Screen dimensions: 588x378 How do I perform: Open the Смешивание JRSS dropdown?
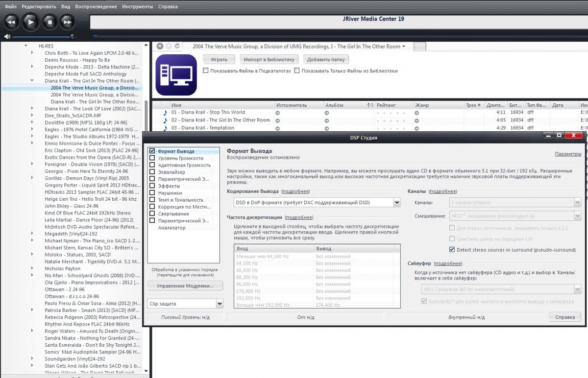(515, 216)
